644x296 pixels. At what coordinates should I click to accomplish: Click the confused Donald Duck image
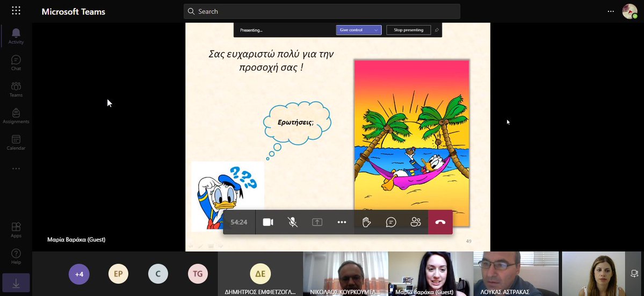(227, 196)
